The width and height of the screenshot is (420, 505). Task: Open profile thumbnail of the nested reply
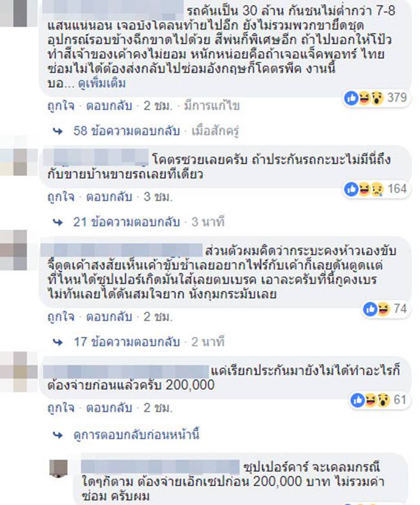click(59, 469)
